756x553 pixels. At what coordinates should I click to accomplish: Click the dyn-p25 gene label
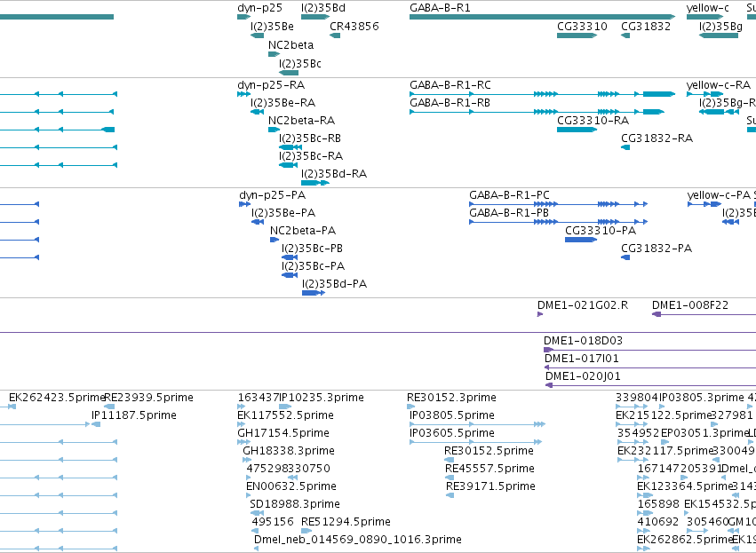pyautogui.click(x=259, y=8)
